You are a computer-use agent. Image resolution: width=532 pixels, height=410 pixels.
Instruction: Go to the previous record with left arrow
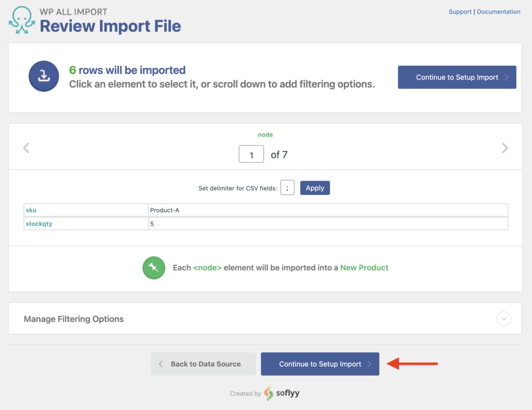click(26, 148)
